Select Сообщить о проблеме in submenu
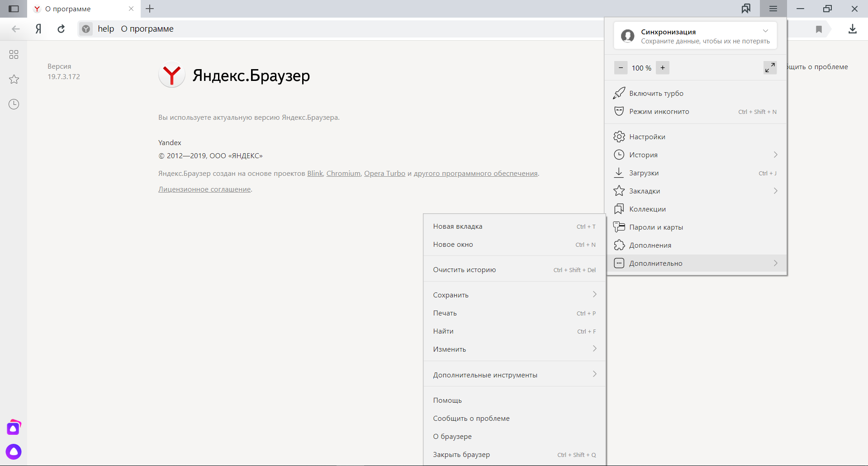 [x=514, y=418]
